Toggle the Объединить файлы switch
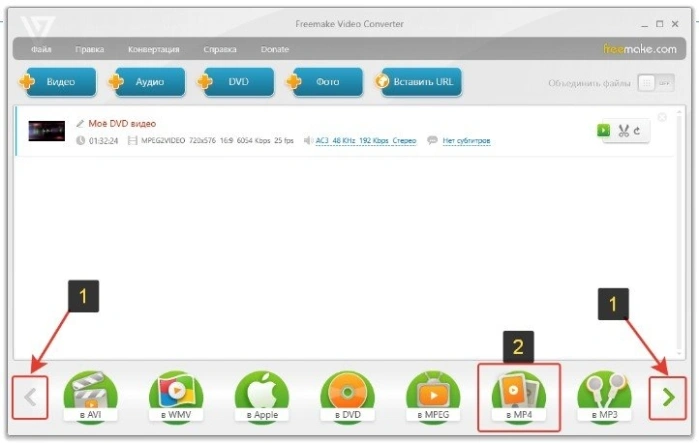699x443 pixels. tap(656, 83)
